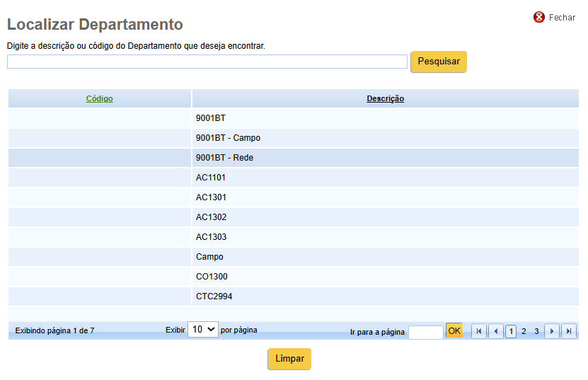
Task: Sort by the Código column header
Action: click(x=99, y=98)
